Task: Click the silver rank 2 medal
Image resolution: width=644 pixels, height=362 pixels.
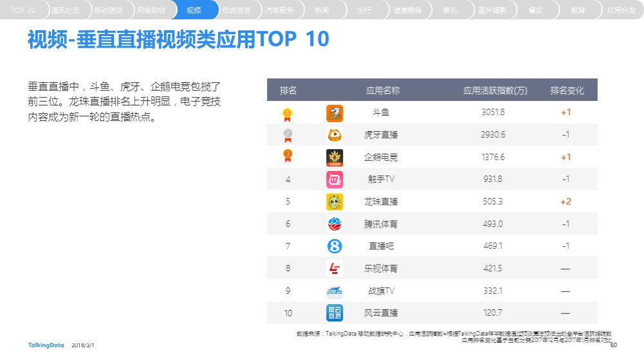Action: coord(288,136)
